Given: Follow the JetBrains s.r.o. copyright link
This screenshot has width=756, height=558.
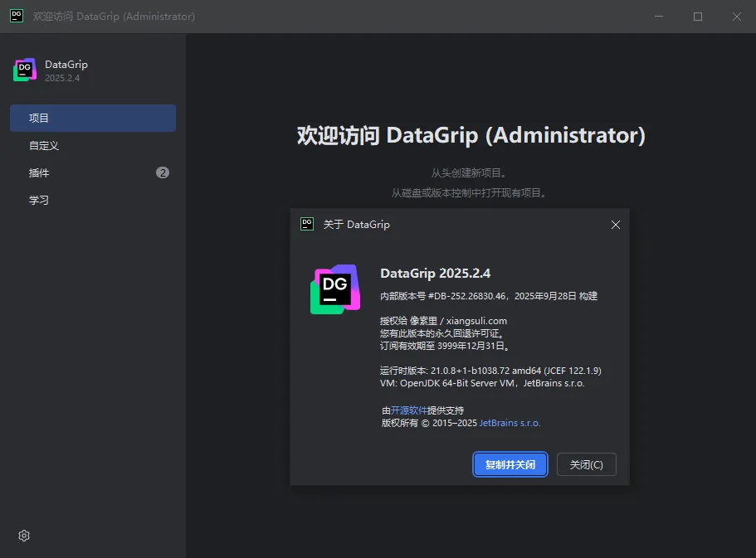Looking at the screenshot, I should tap(510, 423).
